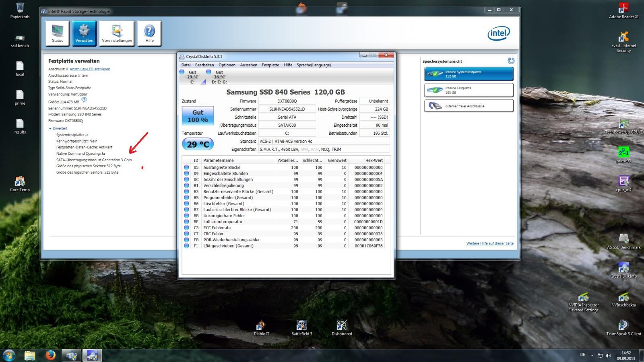
Task: Open the CrystalDiskInfo Hilfe menu
Action: 288,65
